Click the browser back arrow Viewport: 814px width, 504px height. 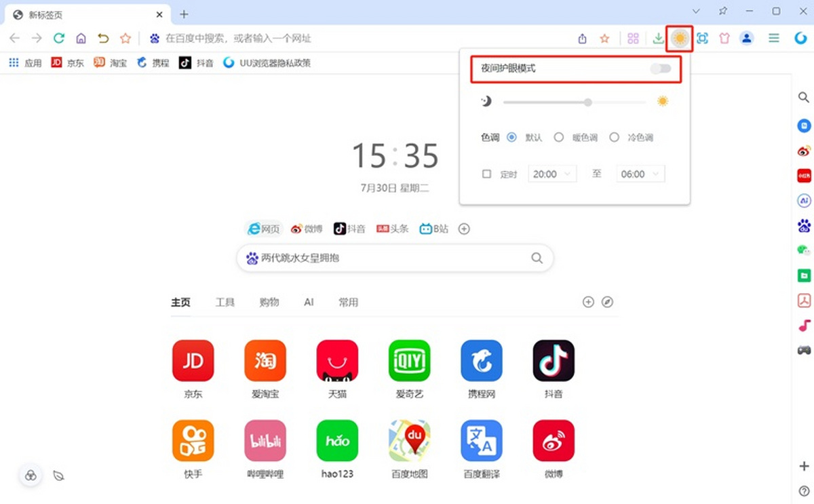coord(14,39)
